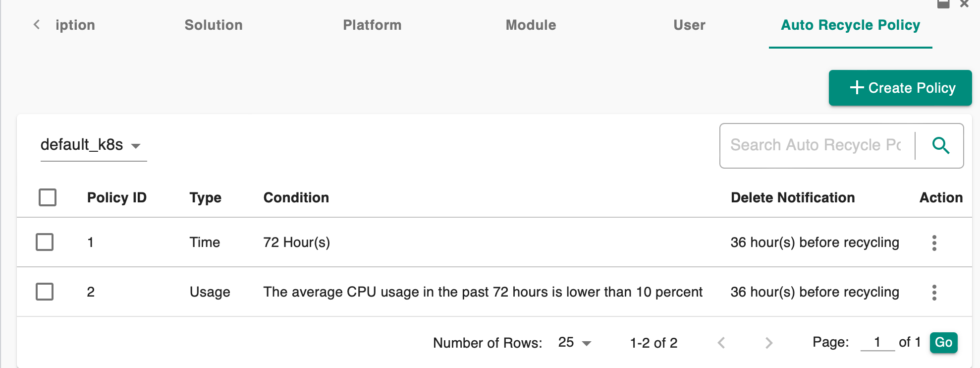Viewport: 980px width, 368px height.
Task: Go to the next page with the arrow
Action: (x=768, y=343)
